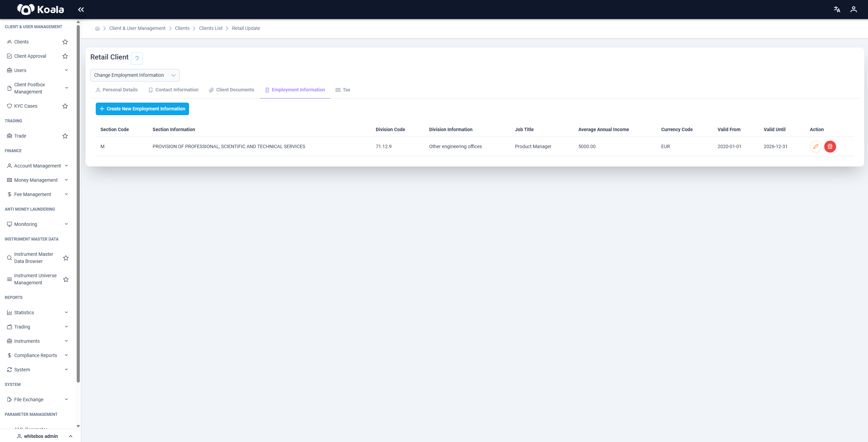Click the Average Annual Income column header
This screenshot has height=442, width=868.
point(604,129)
